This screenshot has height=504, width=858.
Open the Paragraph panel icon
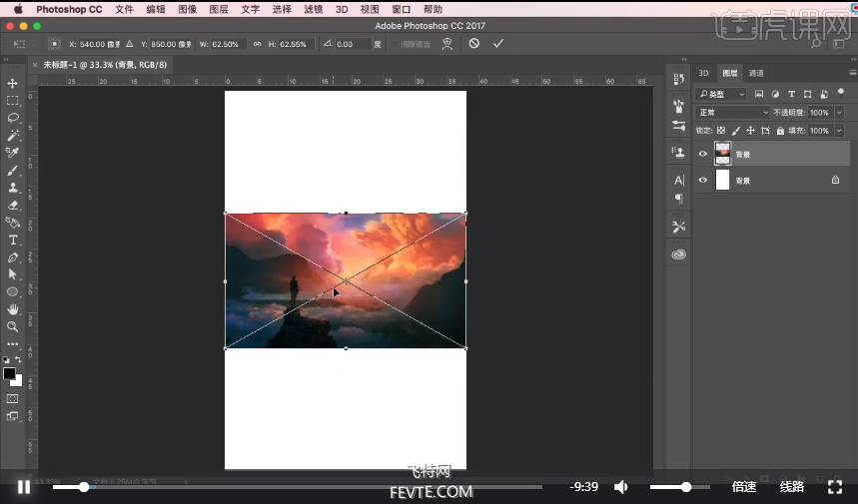pyautogui.click(x=679, y=198)
